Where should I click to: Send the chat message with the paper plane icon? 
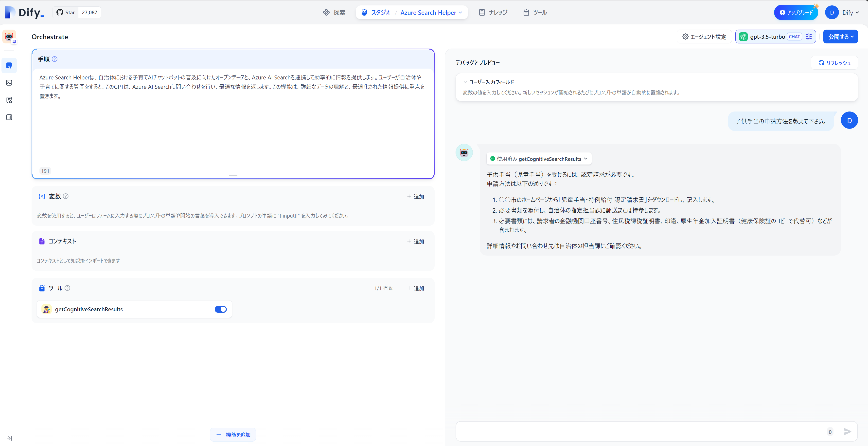[x=848, y=431]
